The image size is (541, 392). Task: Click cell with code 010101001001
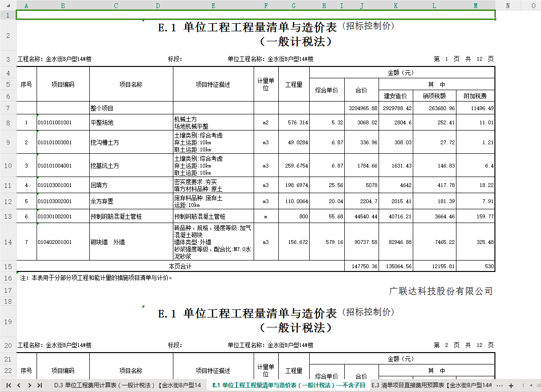coord(63,122)
